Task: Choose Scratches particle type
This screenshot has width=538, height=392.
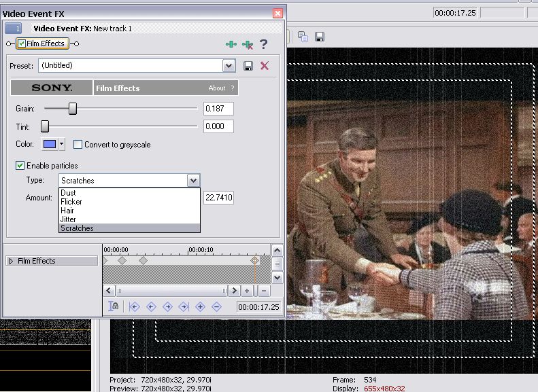Action: pyautogui.click(x=129, y=228)
